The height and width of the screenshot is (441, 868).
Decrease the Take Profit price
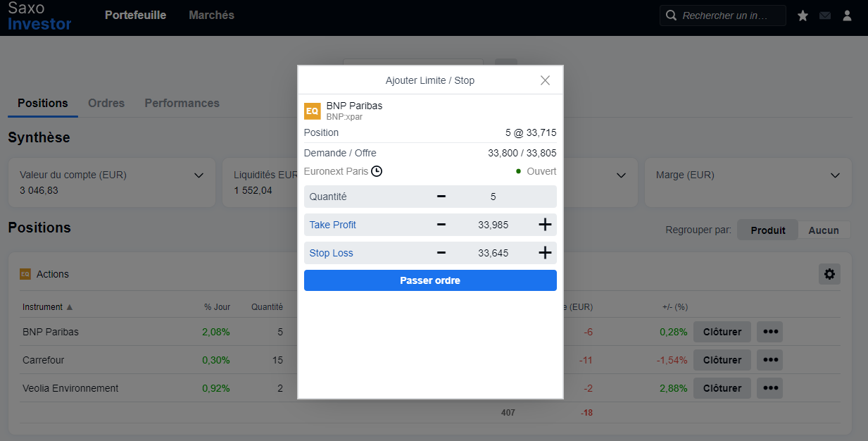(x=441, y=225)
